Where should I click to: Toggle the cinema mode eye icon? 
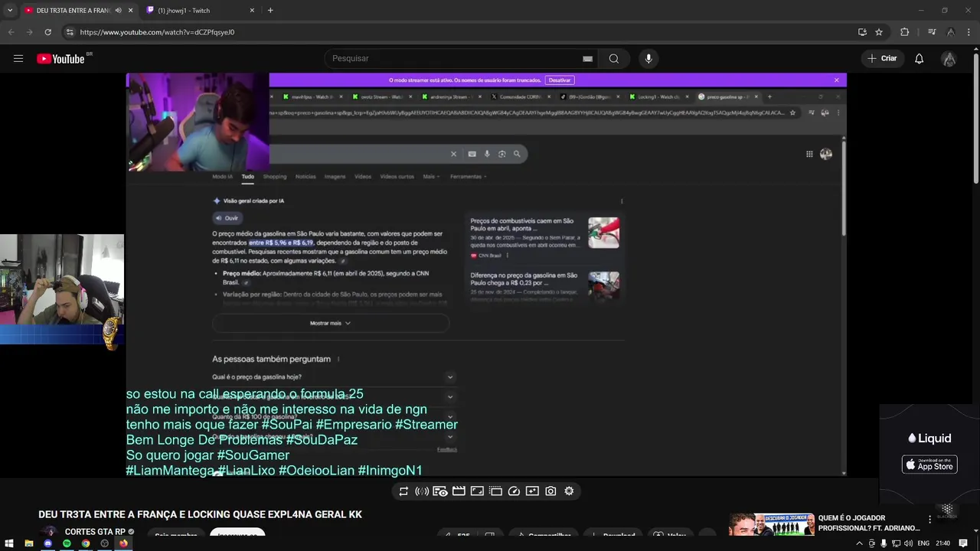point(440,491)
